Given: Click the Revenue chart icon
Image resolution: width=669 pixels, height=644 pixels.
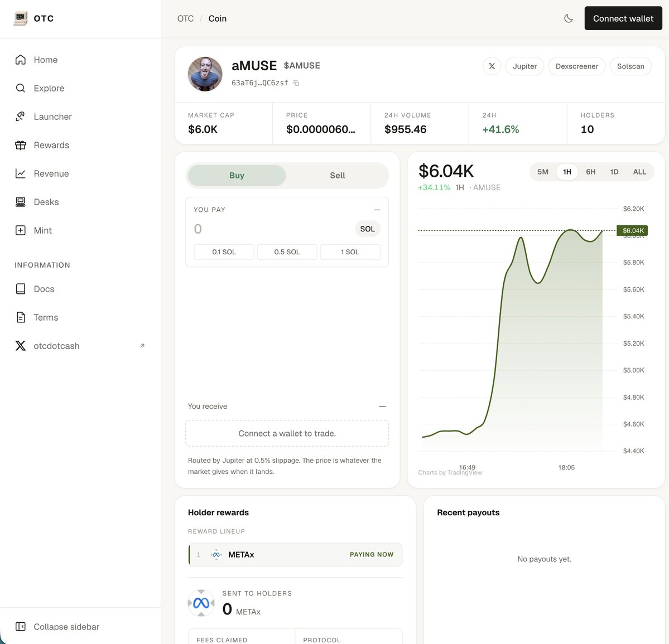Looking at the screenshot, I should (21, 173).
